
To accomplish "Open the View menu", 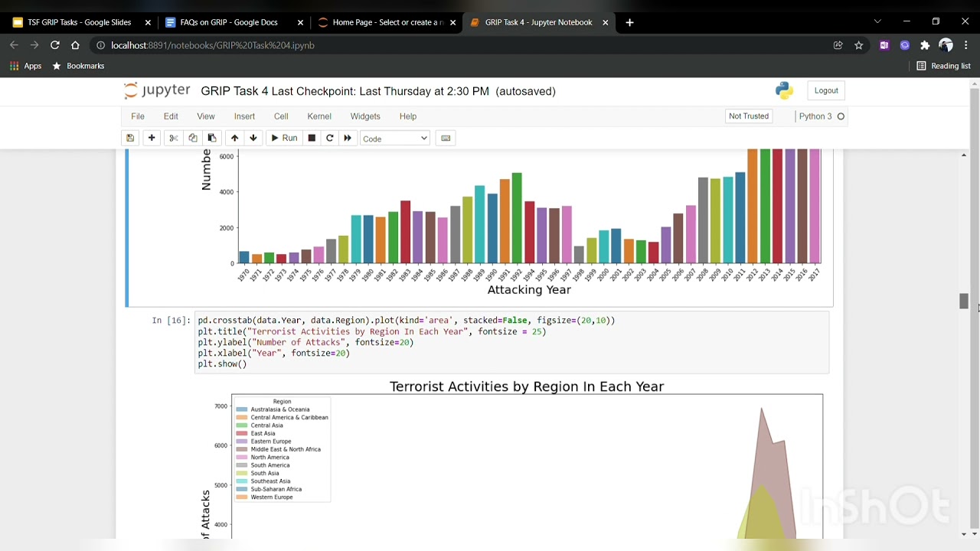I will coord(206,116).
